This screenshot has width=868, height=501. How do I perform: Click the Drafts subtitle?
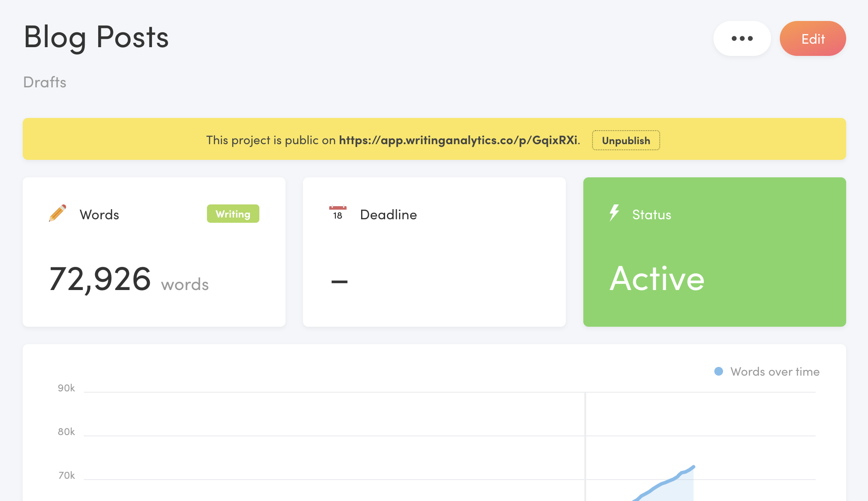pyautogui.click(x=45, y=82)
